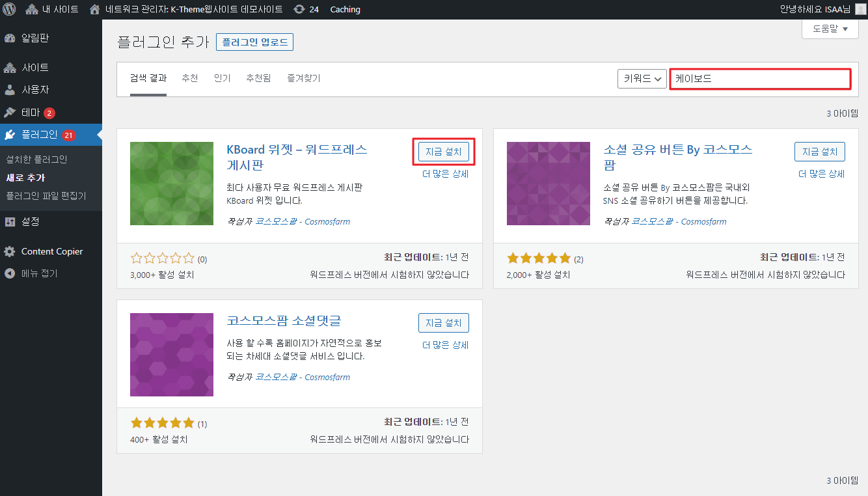The height and width of the screenshot is (496, 868).
Task: View more details for social share plugin
Action: point(822,174)
